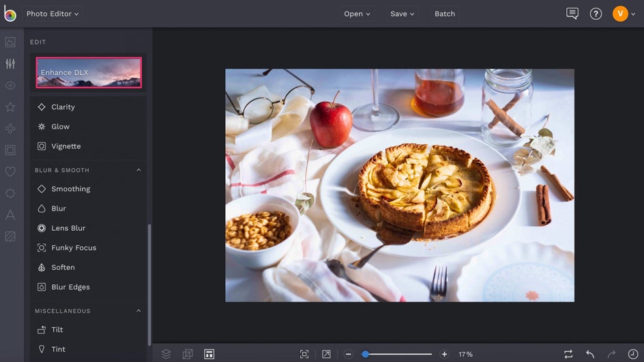Open the Open dropdown menu
Screen dimensions: 644x362
pyautogui.click(x=357, y=14)
